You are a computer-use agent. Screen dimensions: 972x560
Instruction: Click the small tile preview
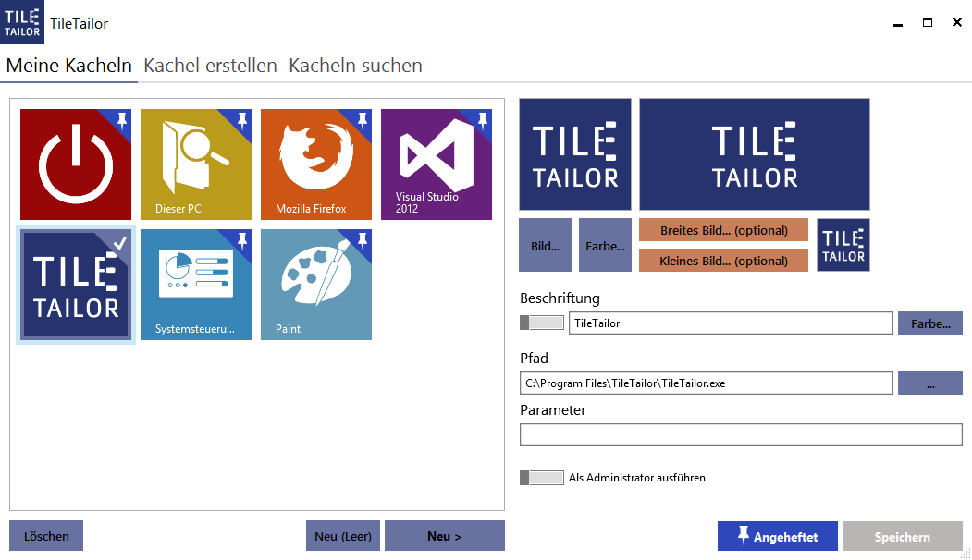pos(843,245)
